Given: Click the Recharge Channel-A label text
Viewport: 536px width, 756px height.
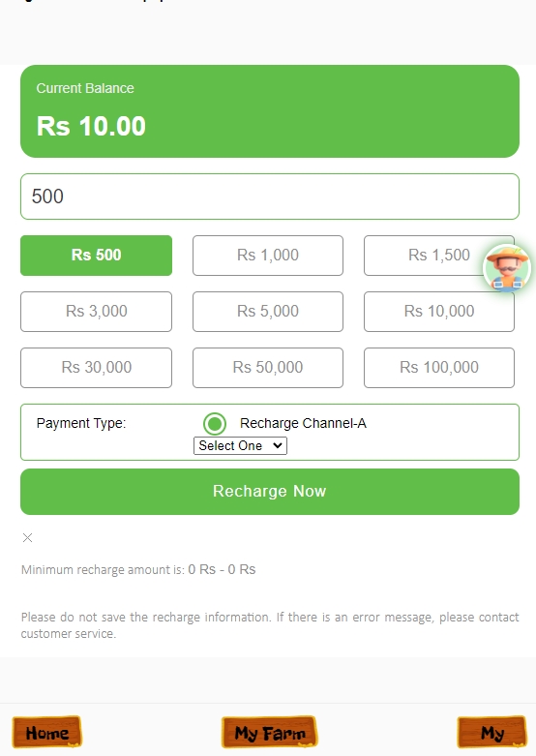Looking at the screenshot, I should [303, 423].
